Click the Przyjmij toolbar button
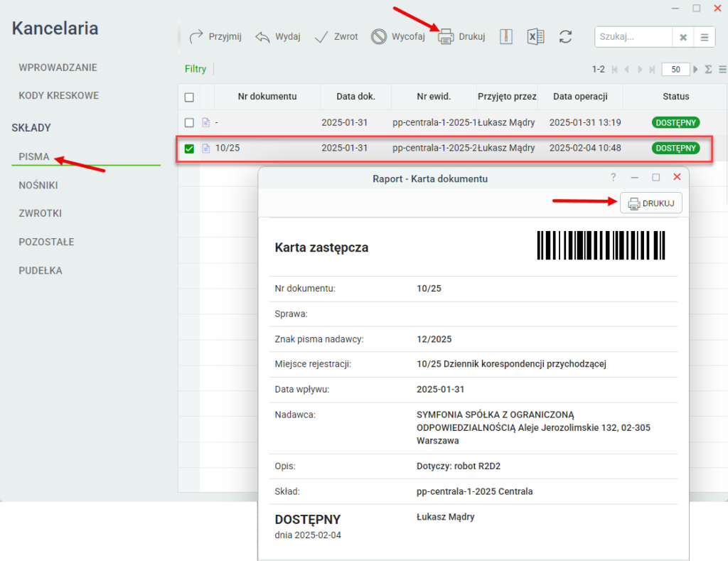 click(215, 37)
